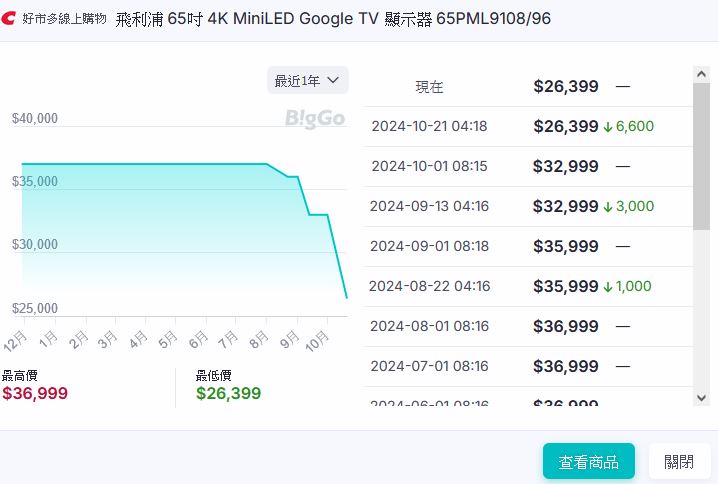
Task: Click the chart line's final drop point
Action: click(346, 297)
